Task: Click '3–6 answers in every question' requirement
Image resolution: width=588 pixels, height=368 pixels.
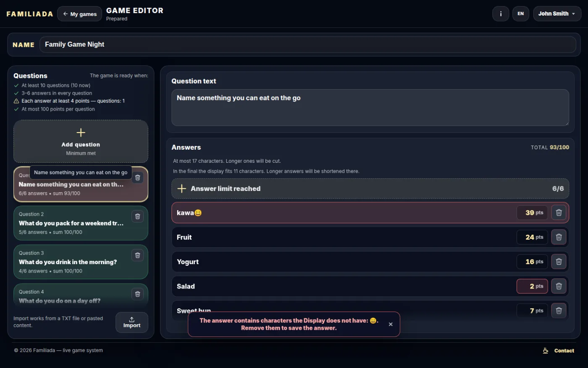Action: 57,93
